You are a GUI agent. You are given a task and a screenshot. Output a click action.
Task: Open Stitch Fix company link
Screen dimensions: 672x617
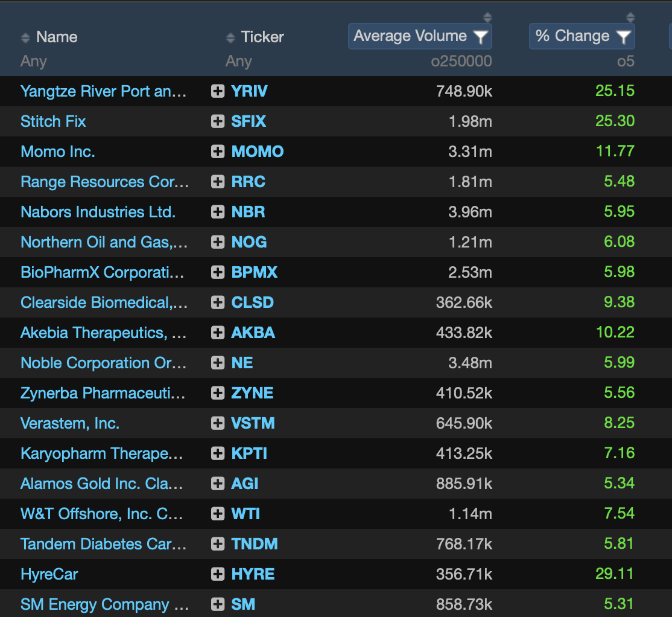[53, 121]
